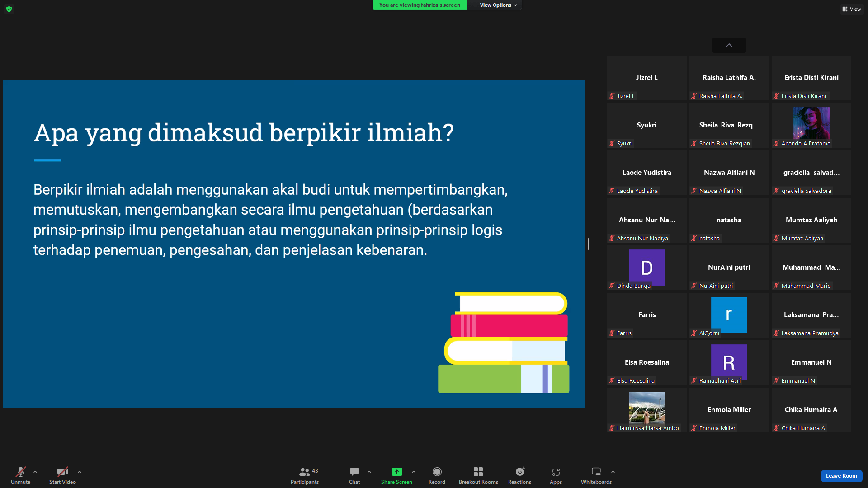Select Laksamana Pramudya participant tile
868x488 pixels.
[811, 315]
